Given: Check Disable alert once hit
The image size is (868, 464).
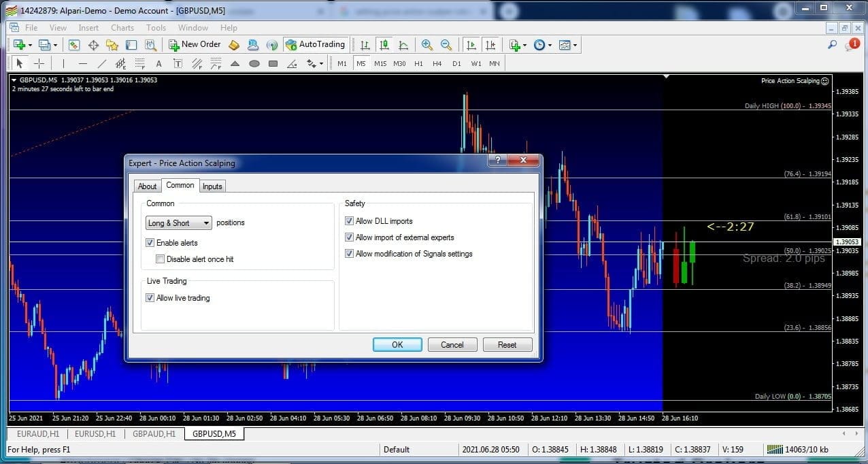Looking at the screenshot, I should 161,259.
